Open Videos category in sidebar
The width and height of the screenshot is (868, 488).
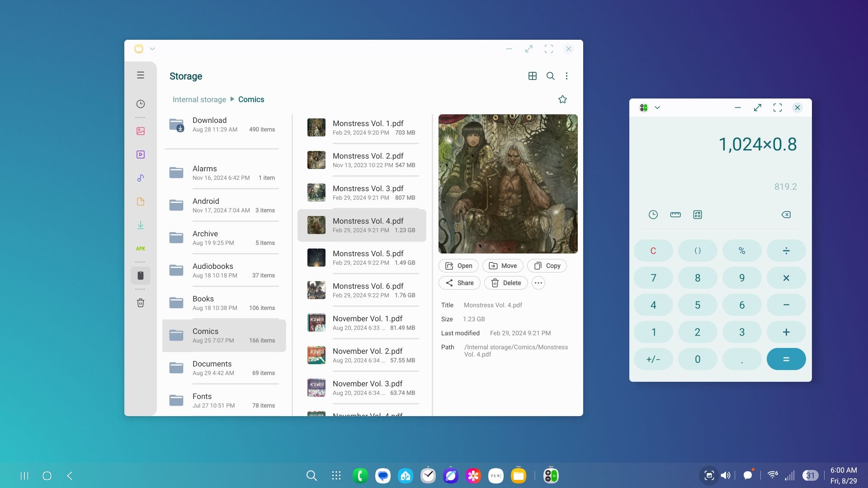point(141,155)
